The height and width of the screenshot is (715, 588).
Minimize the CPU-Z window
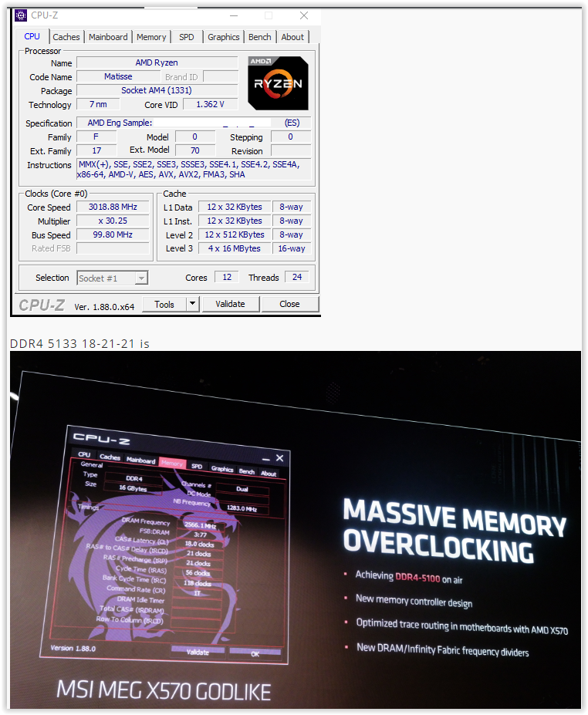[x=234, y=15]
